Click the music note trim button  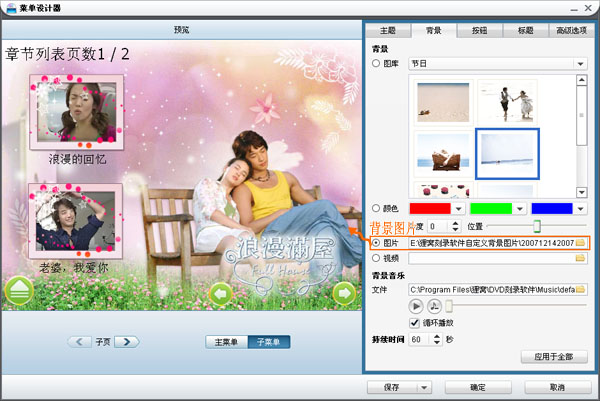(x=434, y=306)
